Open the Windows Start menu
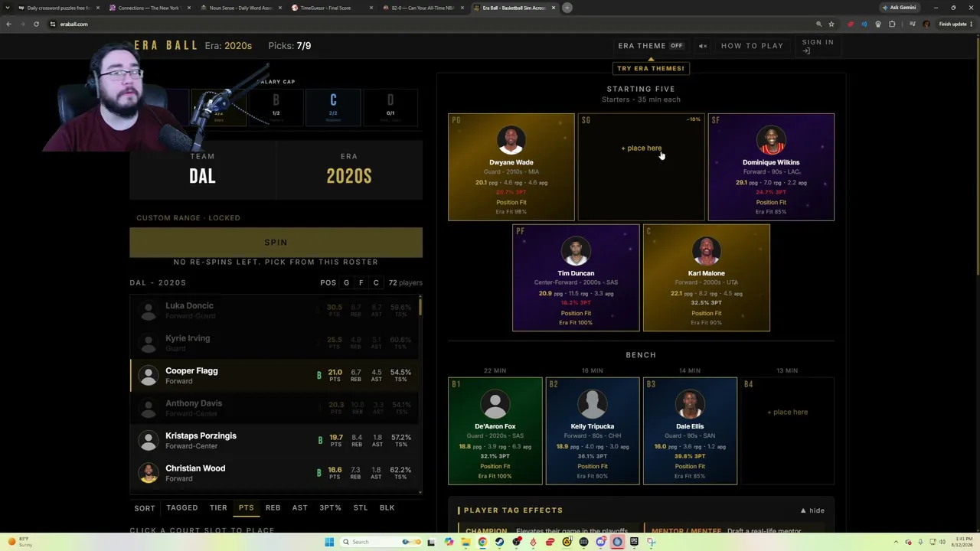Image resolution: width=980 pixels, height=551 pixels. tap(329, 542)
